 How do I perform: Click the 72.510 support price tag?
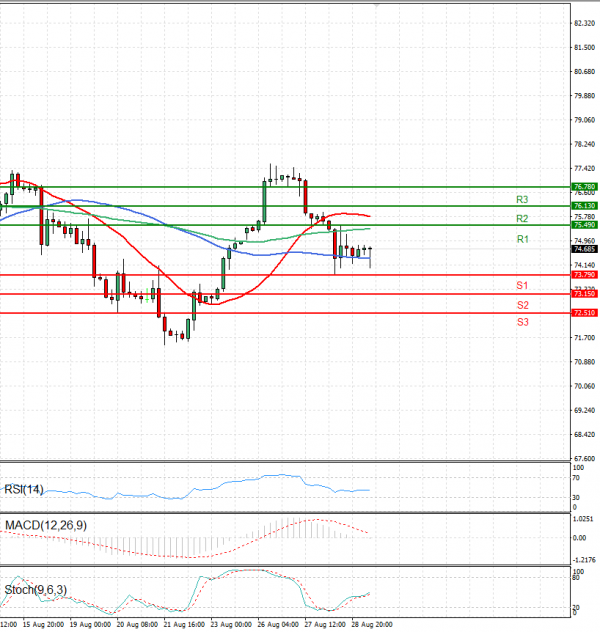coord(584,312)
